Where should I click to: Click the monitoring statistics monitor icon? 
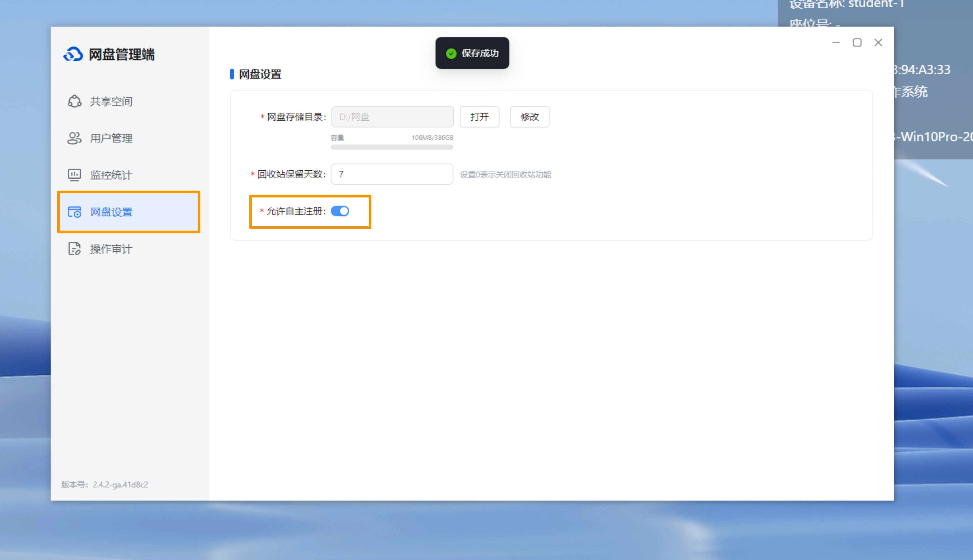point(74,175)
